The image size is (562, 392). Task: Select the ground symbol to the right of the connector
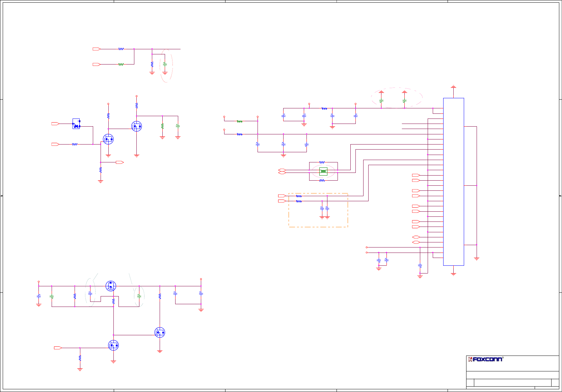[477, 259]
